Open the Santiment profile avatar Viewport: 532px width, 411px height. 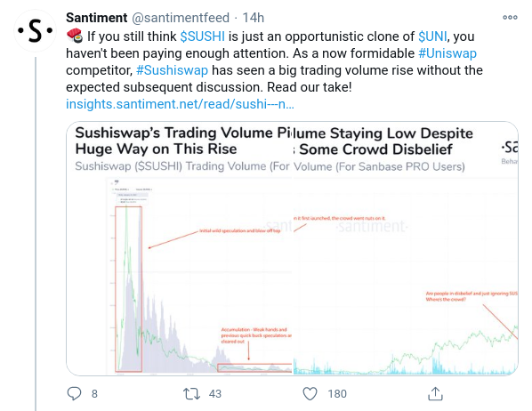click(36, 31)
